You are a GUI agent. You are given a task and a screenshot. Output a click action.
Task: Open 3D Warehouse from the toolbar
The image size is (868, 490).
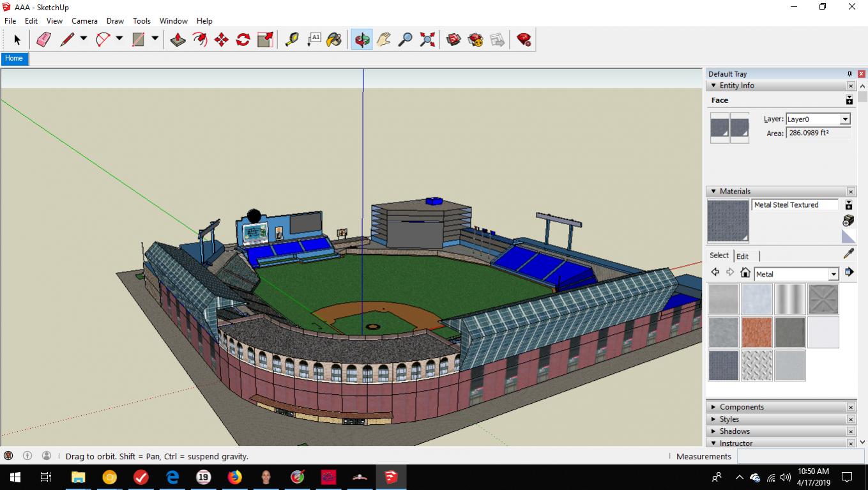tap(454, 40)
